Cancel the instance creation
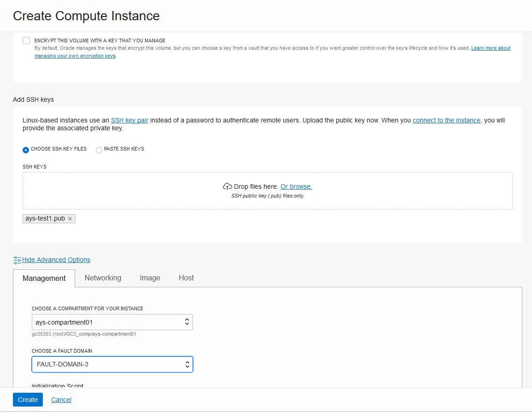 pos(61,400)
